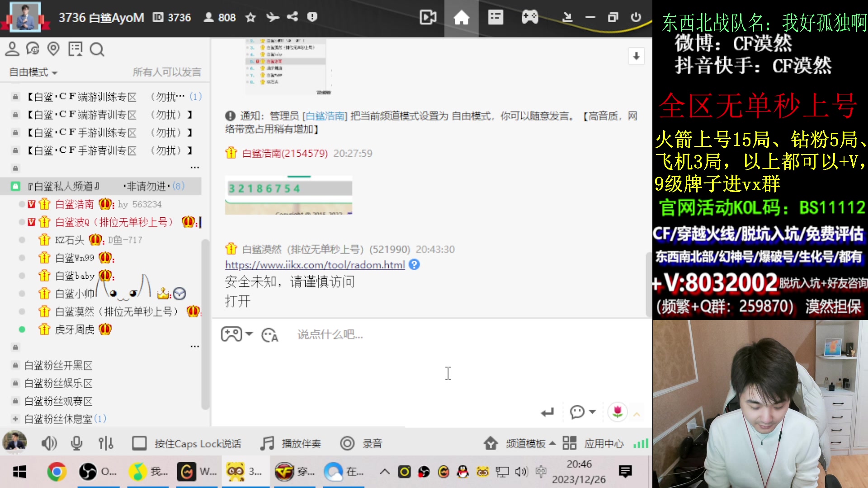Open the list panel tab icon
Image resolution: width=868 pixels, height=488 pixels.
point(495,18)
